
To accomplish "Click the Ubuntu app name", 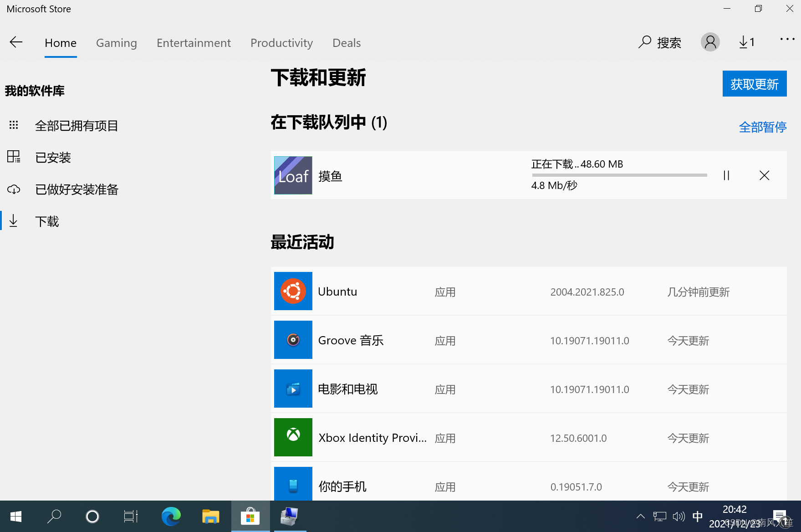I will (337, 292).
